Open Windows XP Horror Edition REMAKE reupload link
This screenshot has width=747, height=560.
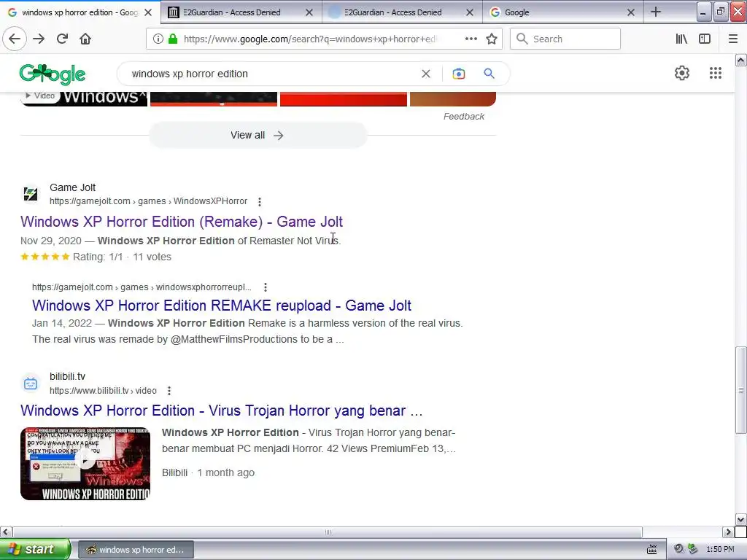222,306
